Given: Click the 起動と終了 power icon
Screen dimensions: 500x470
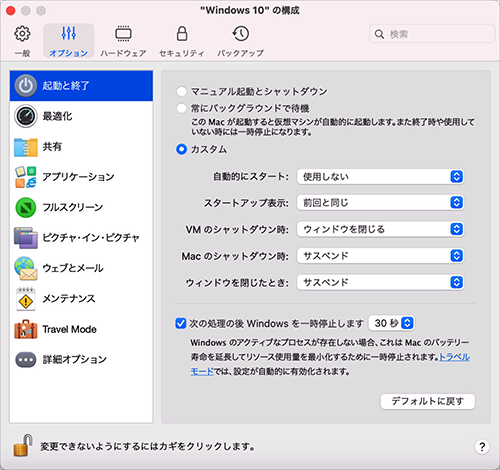Looking at the screenshot, I should pos(26,86).
